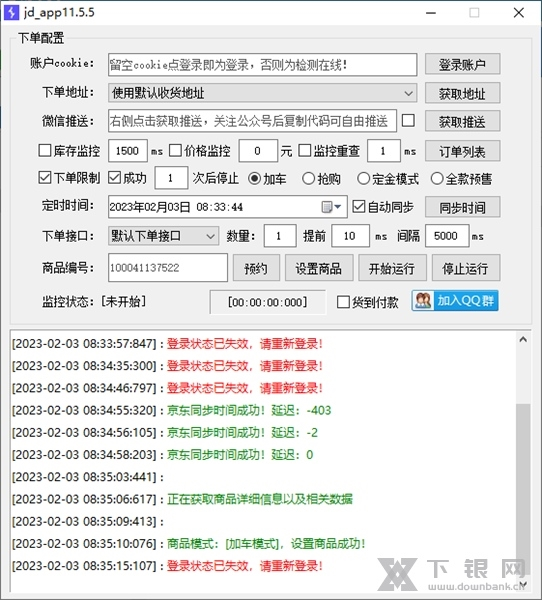Click the log vertical scrollbar thumb
This screenshot has height=600, width=542.
[x=523, y=488]
